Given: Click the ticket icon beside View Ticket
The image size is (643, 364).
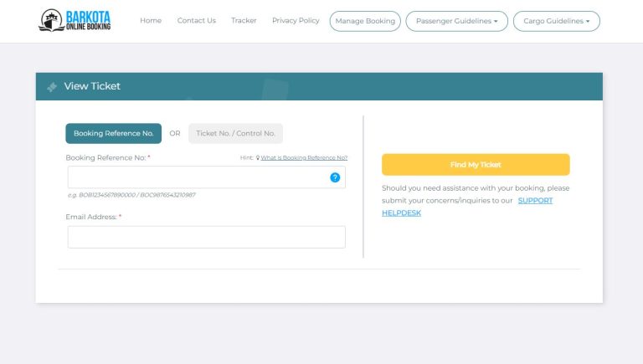Looking at the screenshot, I should pyautogui.click(x=52, y=86).
